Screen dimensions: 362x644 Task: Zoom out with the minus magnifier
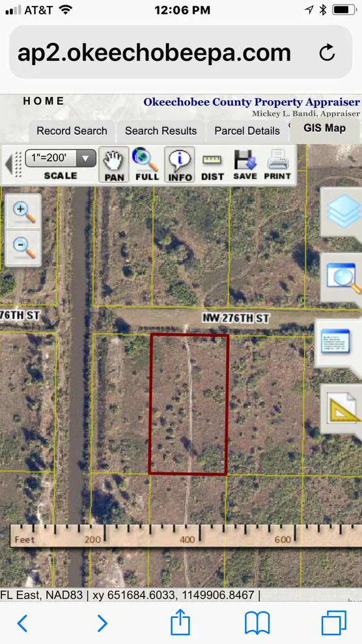coord(23,248)
